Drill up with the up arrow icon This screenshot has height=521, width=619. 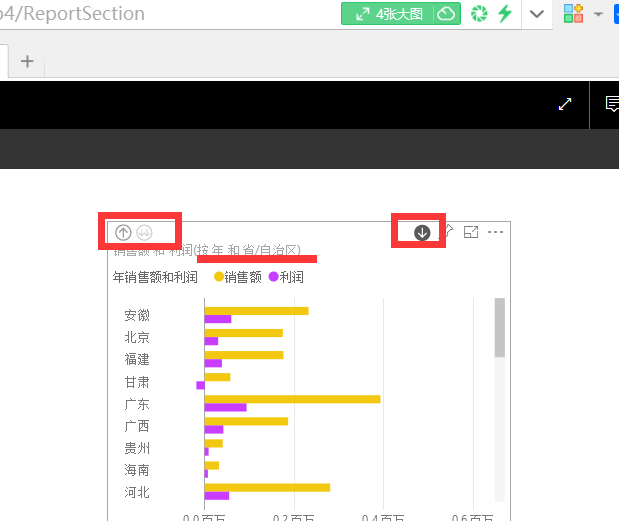point(123,232)
